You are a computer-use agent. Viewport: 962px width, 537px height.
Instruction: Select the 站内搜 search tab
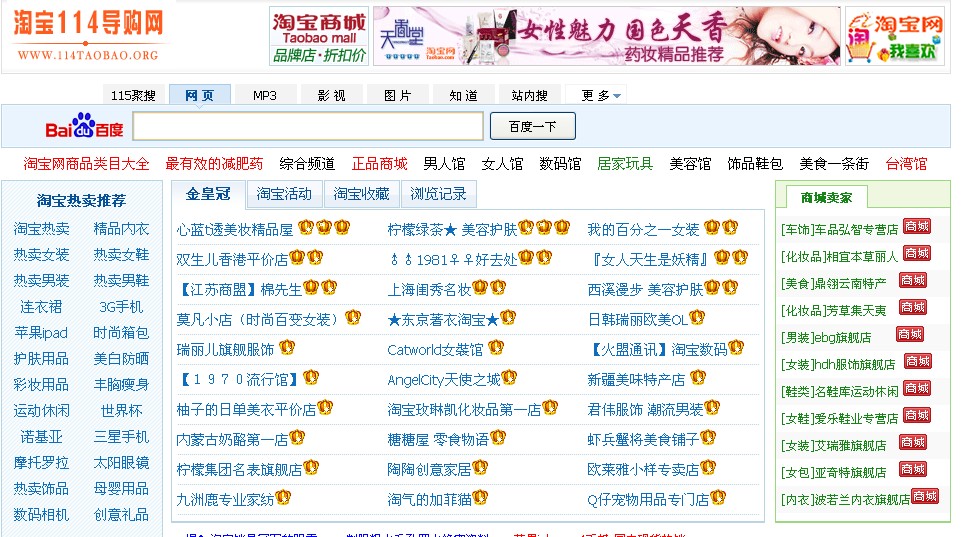click(529, 95)
